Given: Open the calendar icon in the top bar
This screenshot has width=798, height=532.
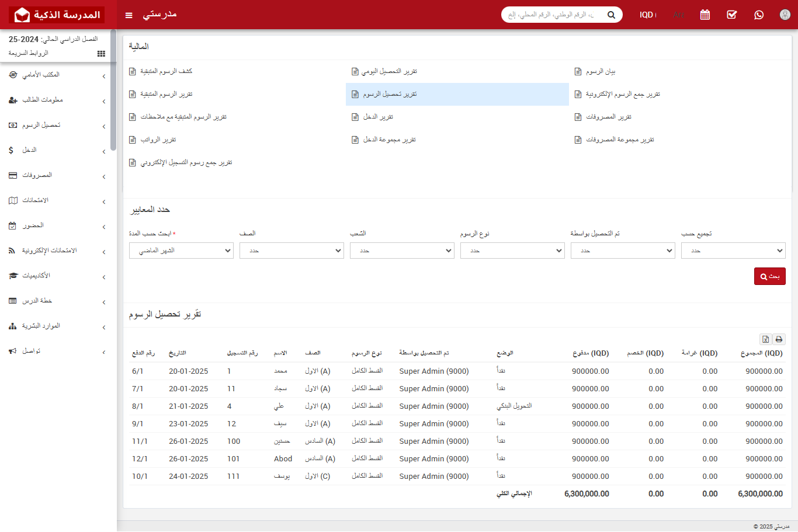Looking at the screenshot, I should tap(705, 15).
